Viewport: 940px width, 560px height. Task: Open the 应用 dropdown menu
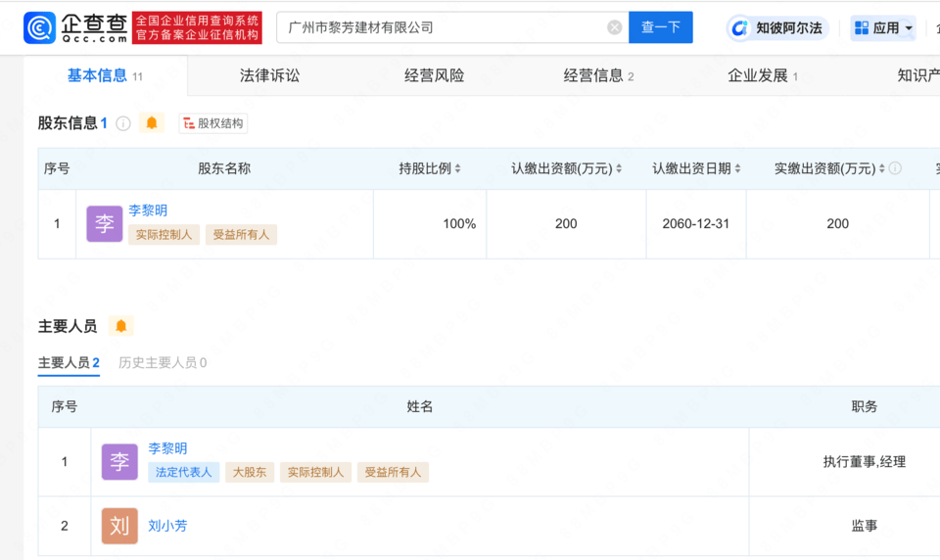pyautogui.click(x=883, y=28)
